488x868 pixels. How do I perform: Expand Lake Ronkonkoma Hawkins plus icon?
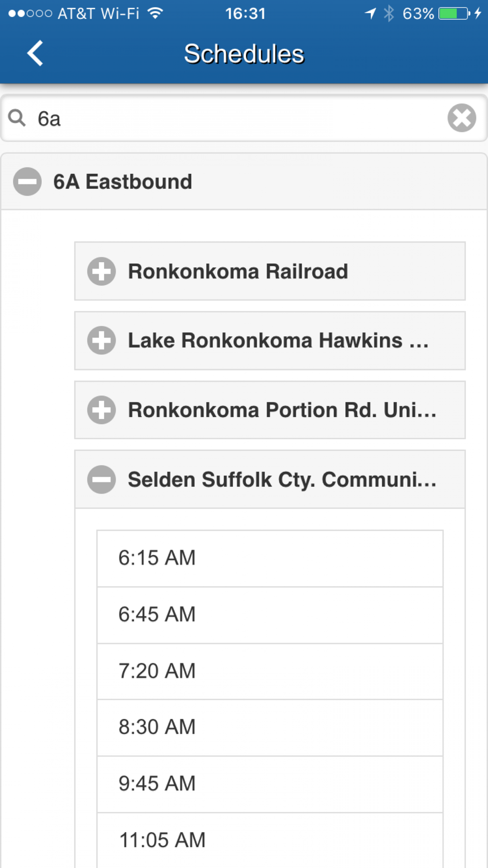pos(102,340)
